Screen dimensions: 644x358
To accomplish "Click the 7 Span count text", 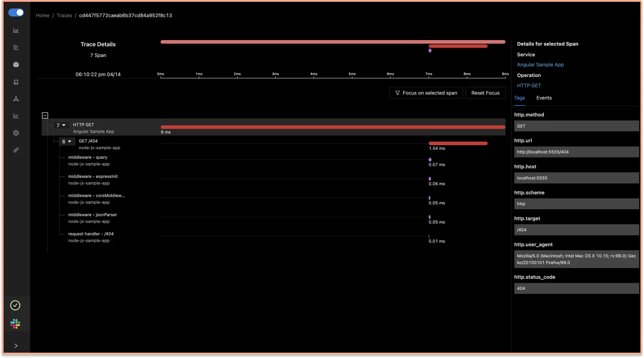I will click(x=98, y=55).
